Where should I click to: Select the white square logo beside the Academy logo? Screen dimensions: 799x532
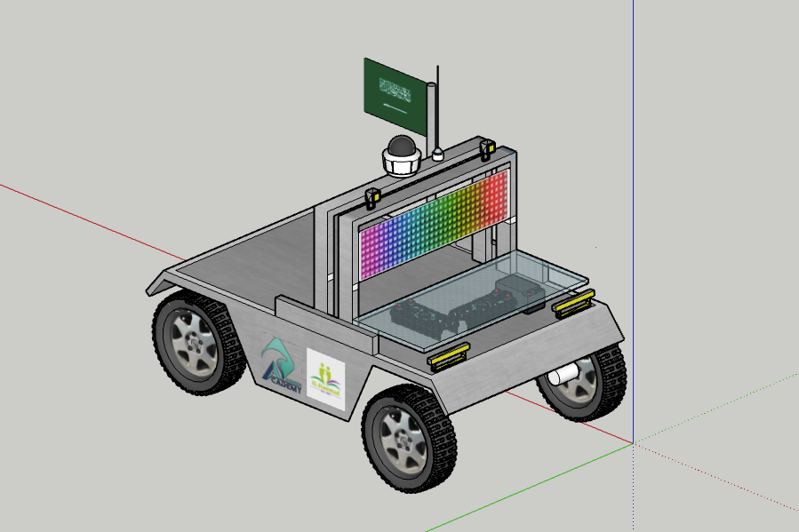click(325, 377)
